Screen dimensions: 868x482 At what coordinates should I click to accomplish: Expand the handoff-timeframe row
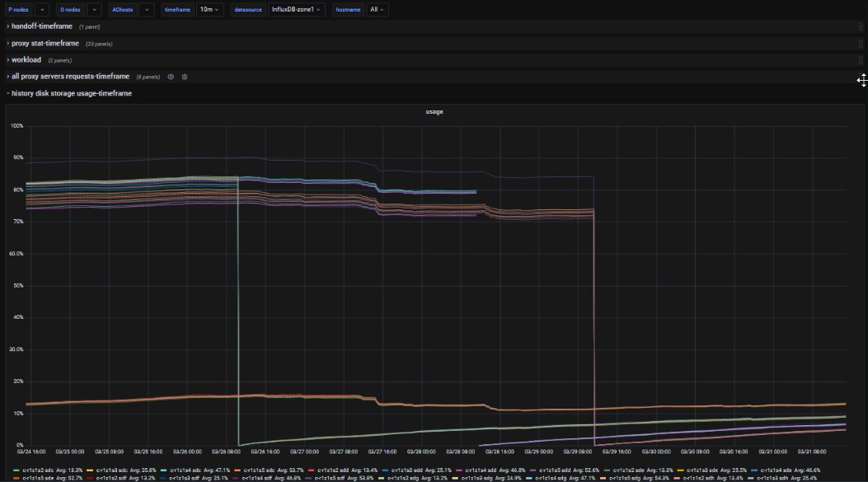click(41, 26)
